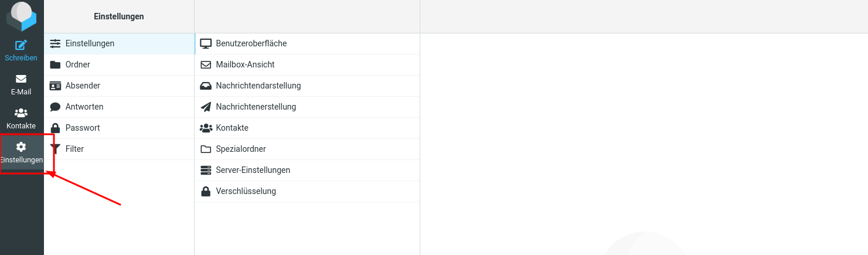
Task: Click the Absender ID card icon
Action: 56,86
